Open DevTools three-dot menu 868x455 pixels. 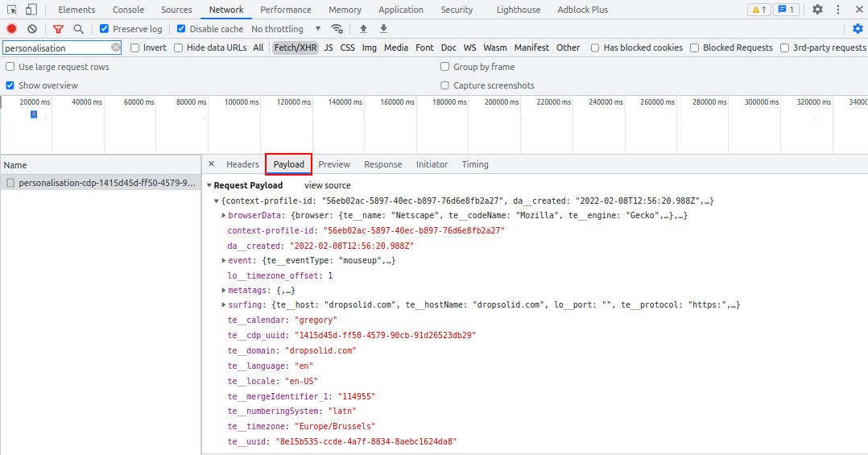coord(838,10)
